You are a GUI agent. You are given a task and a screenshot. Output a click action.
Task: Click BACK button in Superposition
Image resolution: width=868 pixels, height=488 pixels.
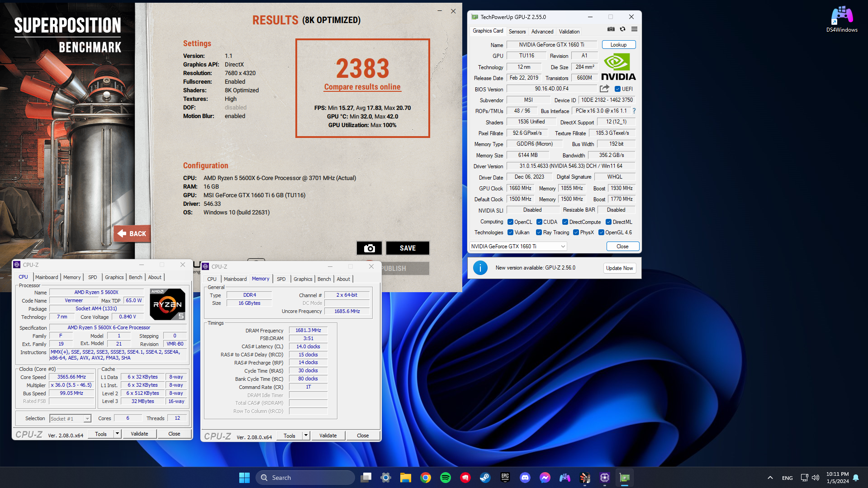(x=132, y=233)
